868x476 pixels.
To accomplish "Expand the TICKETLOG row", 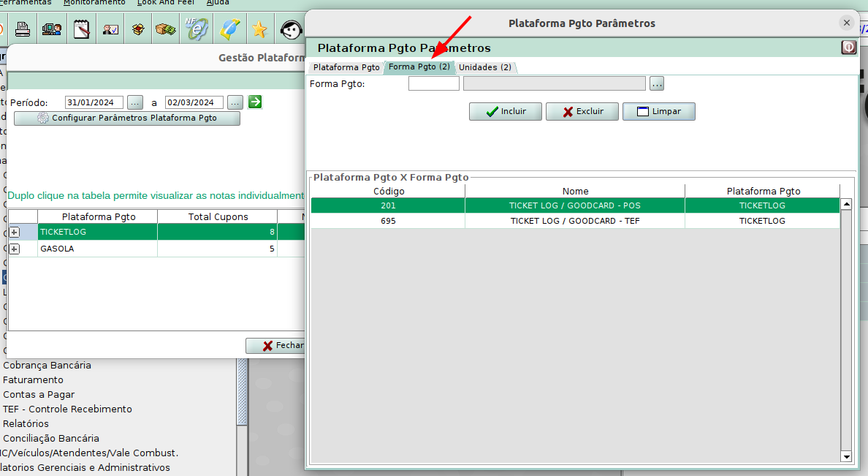I will [15, 232].
